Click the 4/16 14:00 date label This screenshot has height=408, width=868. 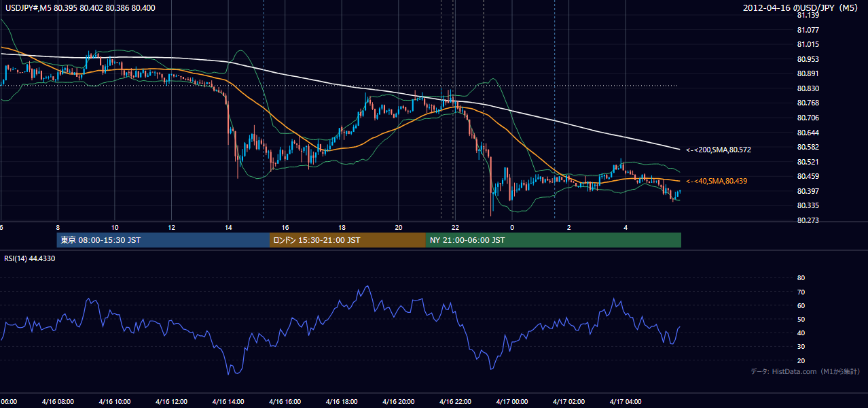(228, 401)
